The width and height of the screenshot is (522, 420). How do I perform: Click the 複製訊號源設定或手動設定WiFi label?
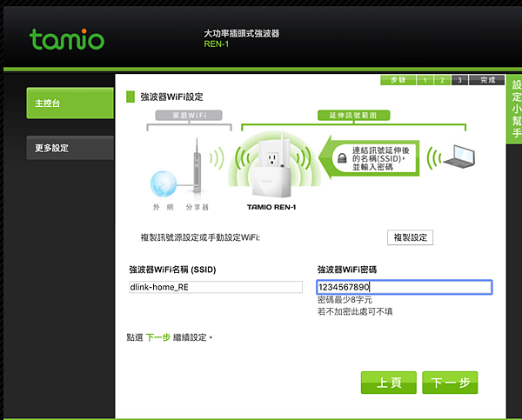point(200,237)
